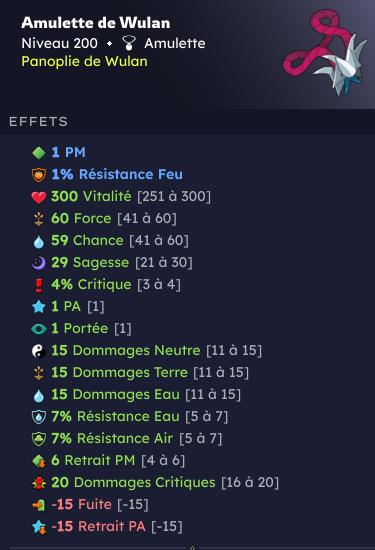375x550 pixels.
Task: Select the 300 Vitalité effect line
Action: [121, 197]
